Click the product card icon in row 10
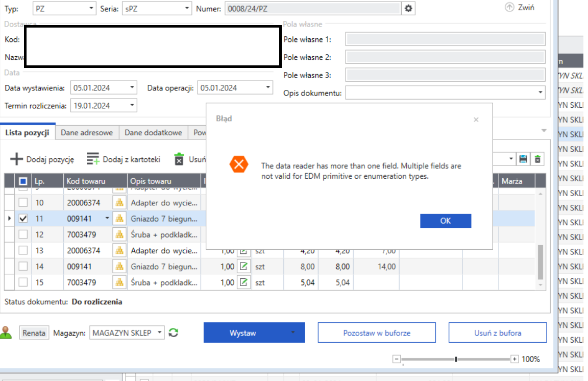Screen dimensions: 588x381 tap(119, 203)
